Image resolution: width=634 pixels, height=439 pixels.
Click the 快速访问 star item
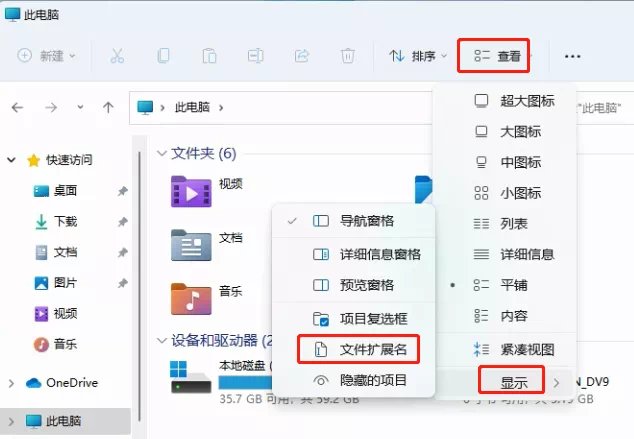59,160
